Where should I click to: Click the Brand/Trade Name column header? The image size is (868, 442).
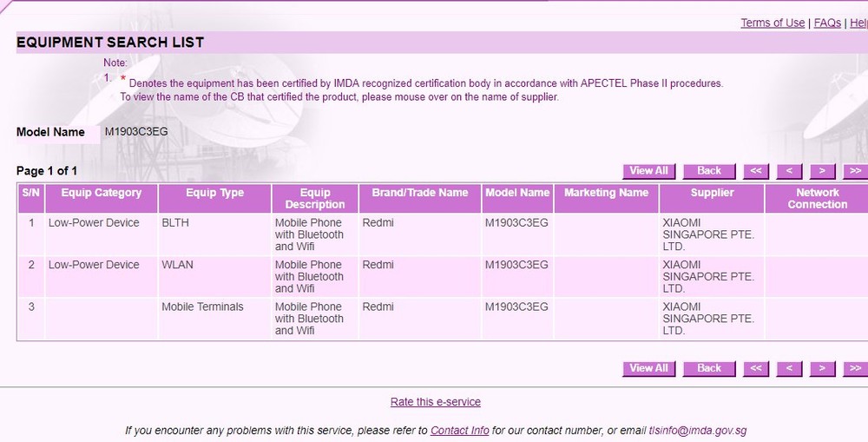tap(420, 198)
